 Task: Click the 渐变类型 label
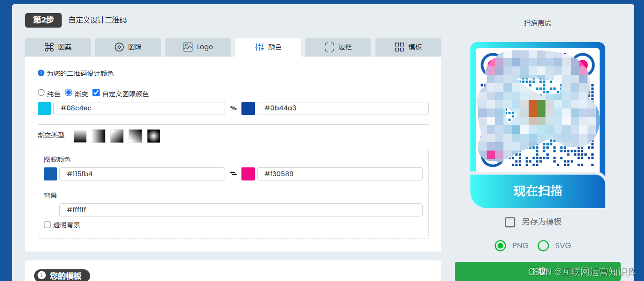pos(51,135)
